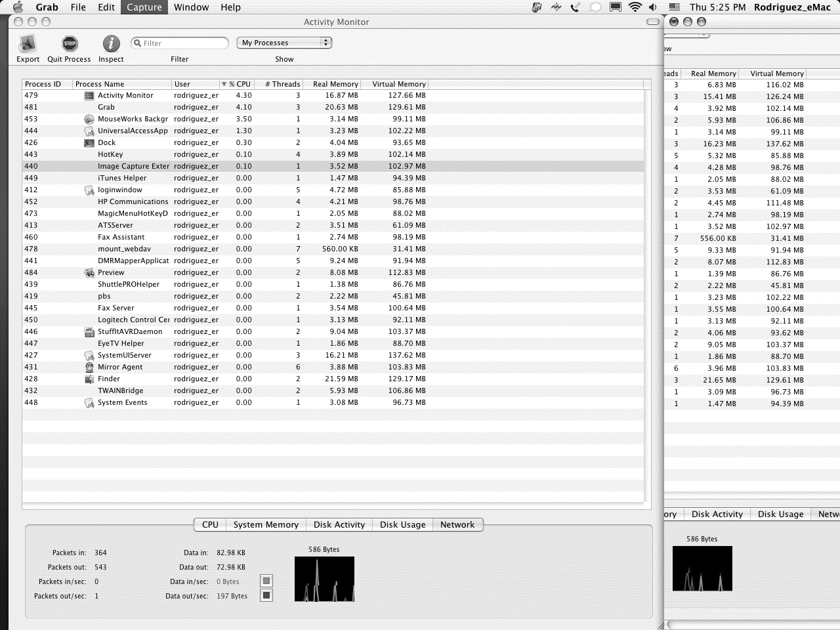
Task: Click the Rodriguez_eMac user menu
Action: pyautogui.click(x=792, y=7)
